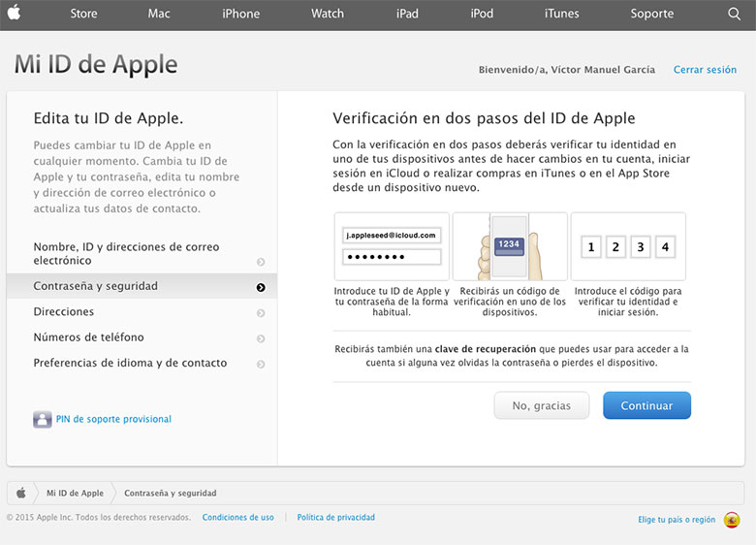756x545 pixels.
Task: Click the Bienvenido/a, Víctor Manuel García text
Action: coord(567,70)
